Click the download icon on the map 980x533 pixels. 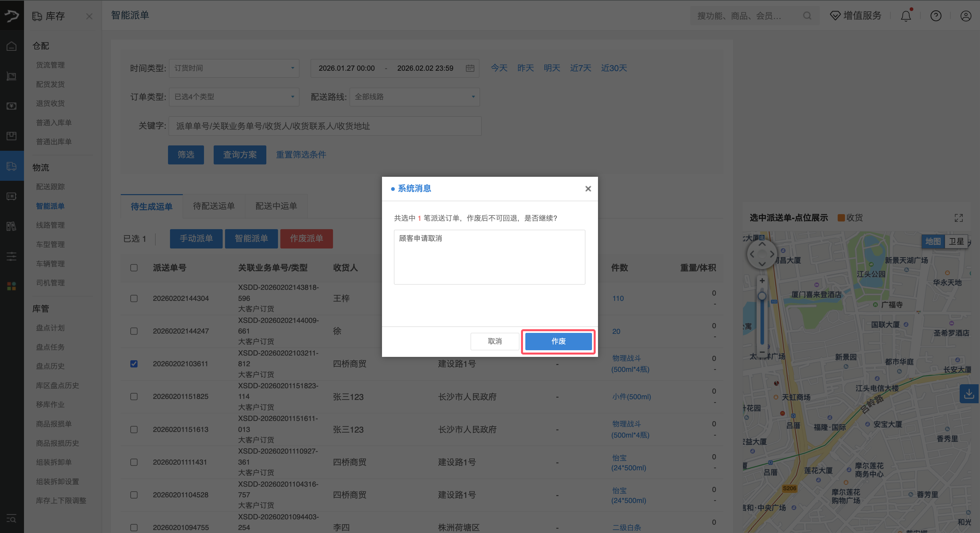click(969, 394)
